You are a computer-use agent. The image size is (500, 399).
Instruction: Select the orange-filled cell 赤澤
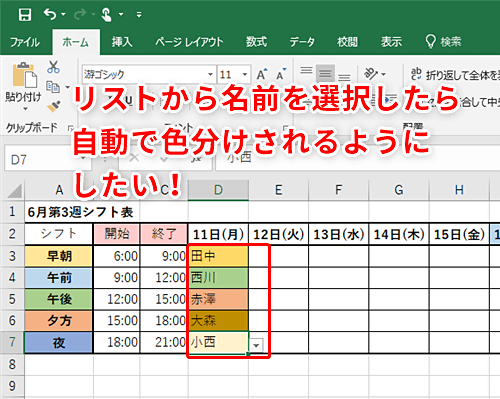tap(218, 299)
